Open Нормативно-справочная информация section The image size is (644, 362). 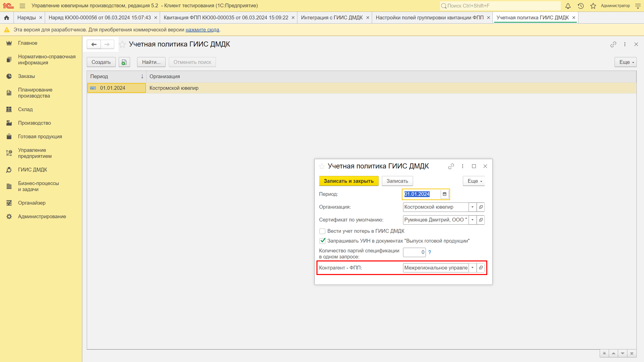[x=41, y=60]
